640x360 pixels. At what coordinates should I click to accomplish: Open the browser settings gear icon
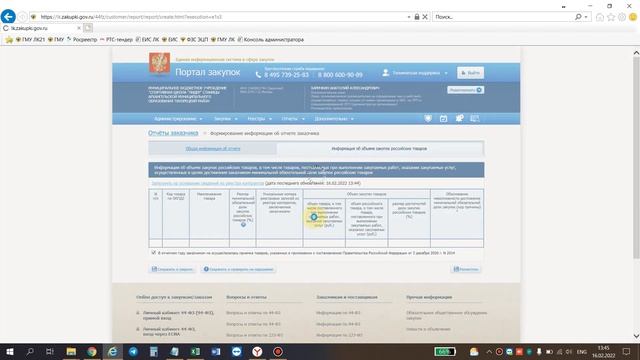tap(622, 17)
